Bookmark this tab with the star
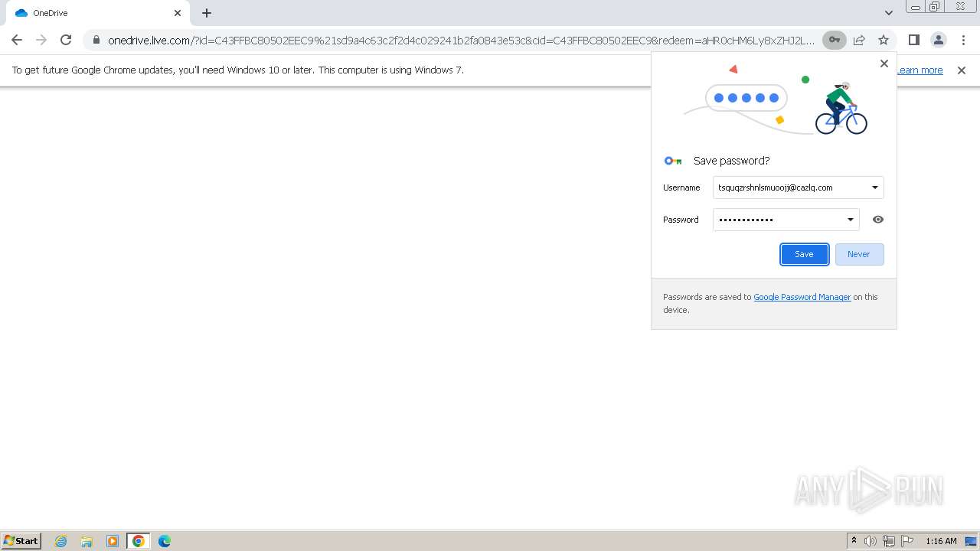 (x=884, y=40)
